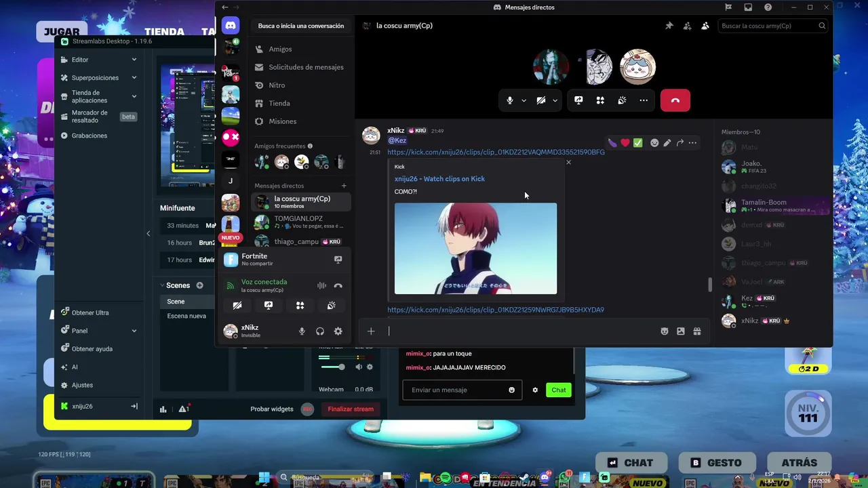Mute xNikz microphone in user panel
868x488 pixels.
pos(302,331)
